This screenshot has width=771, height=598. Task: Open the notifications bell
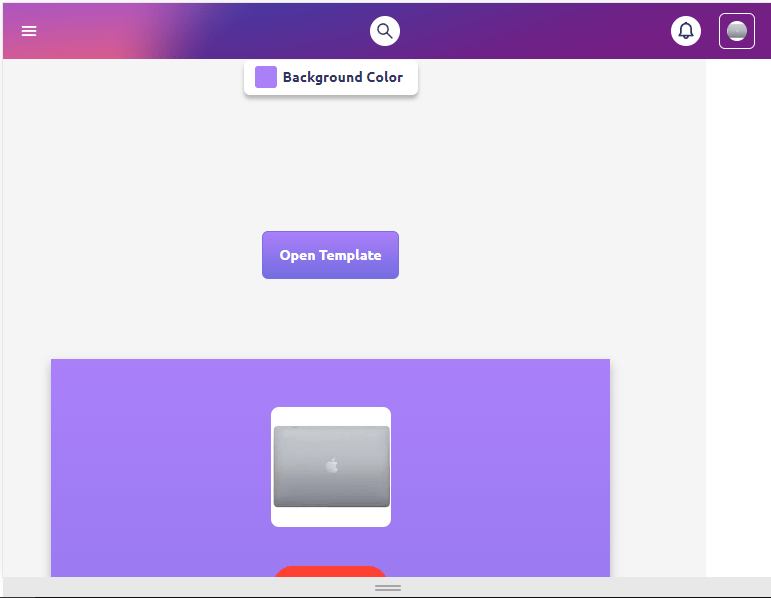coord(685,31)
